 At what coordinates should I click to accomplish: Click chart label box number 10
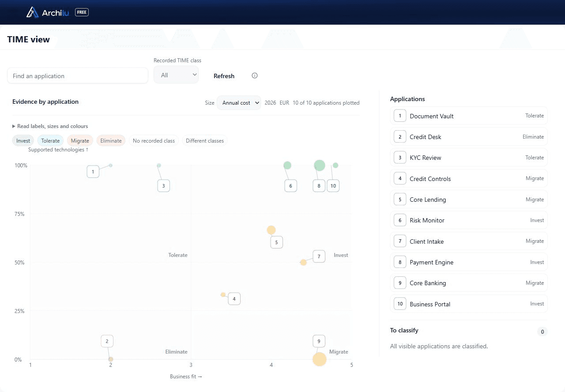(x=333, y=186)
